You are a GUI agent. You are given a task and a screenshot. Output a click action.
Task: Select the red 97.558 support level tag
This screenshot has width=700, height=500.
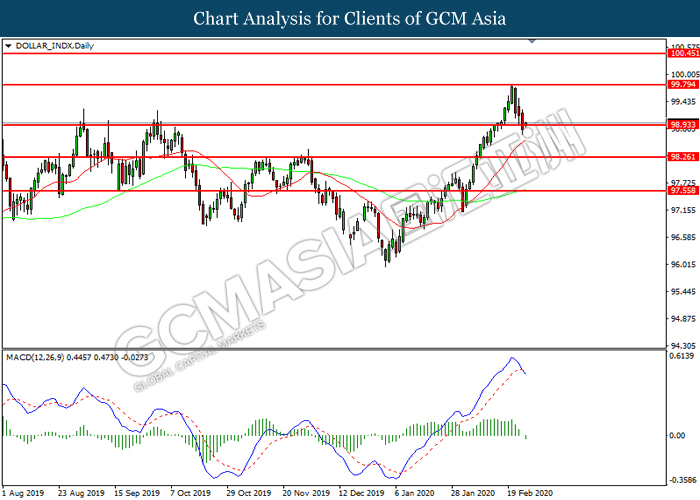(683, 191)
